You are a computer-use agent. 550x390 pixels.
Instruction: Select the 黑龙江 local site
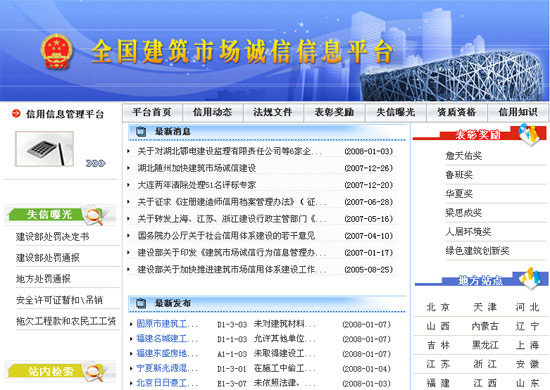click(x=485, y=345)
